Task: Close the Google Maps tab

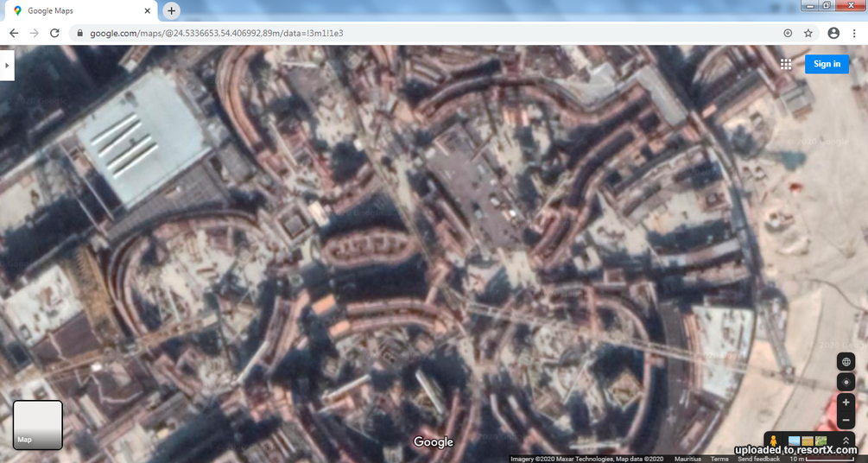Action: click(x=147, y=10)
